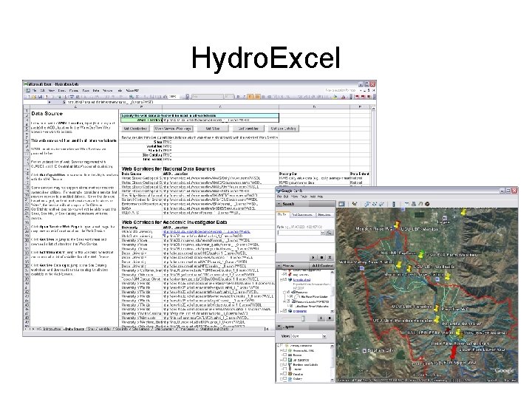Click the green USU-LBR Farm Weather pushpin
This screenshot has width=532, height=399.
pos(421,253)
